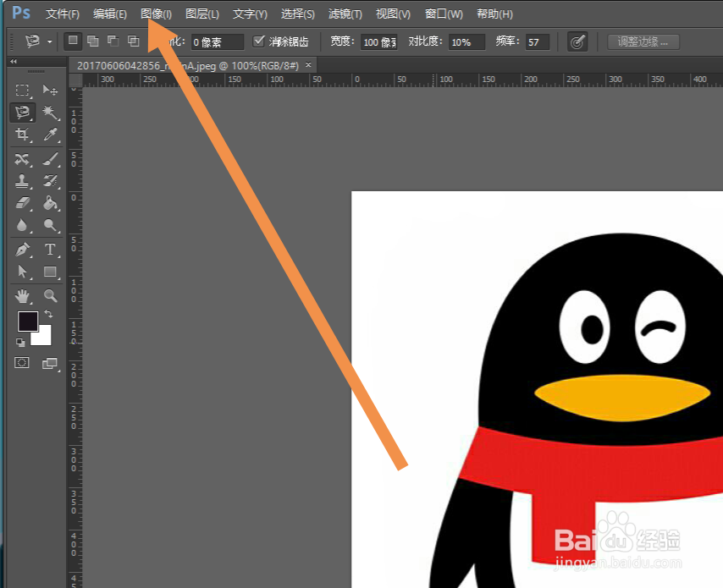The image size is (723, 588).
Task: Open the 滤镜(T) menu
Action: [345, 14]
